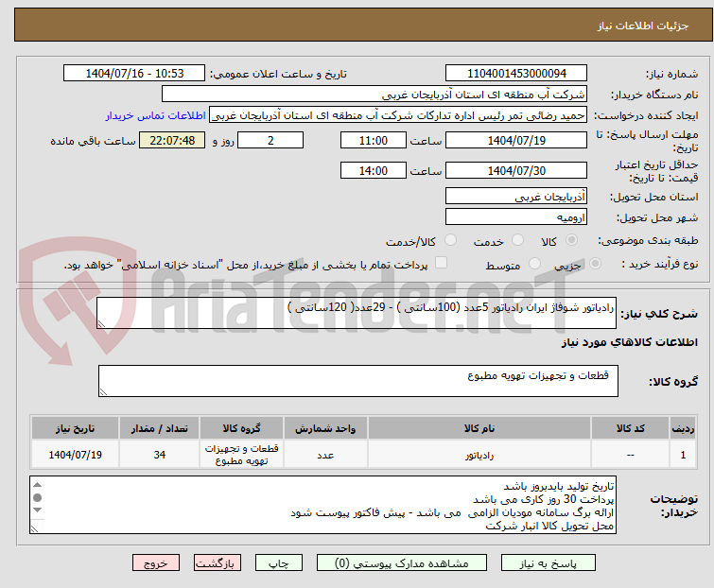Screen dimensions: 714x588
Task: Click the واحد شمارش column header
Action: tap(325, 428)
